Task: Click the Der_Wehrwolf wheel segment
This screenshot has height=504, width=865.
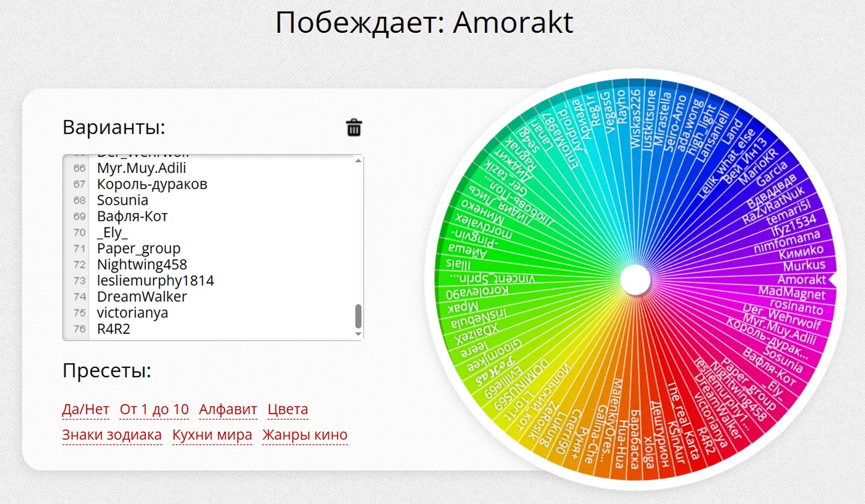Action: [x=782, y=317]
